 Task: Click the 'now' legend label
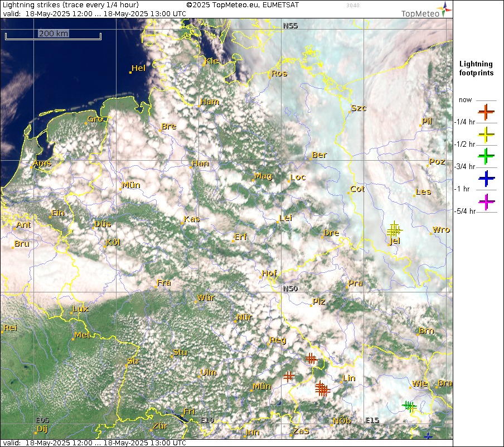pyautogui.click(x=465, y=100)
